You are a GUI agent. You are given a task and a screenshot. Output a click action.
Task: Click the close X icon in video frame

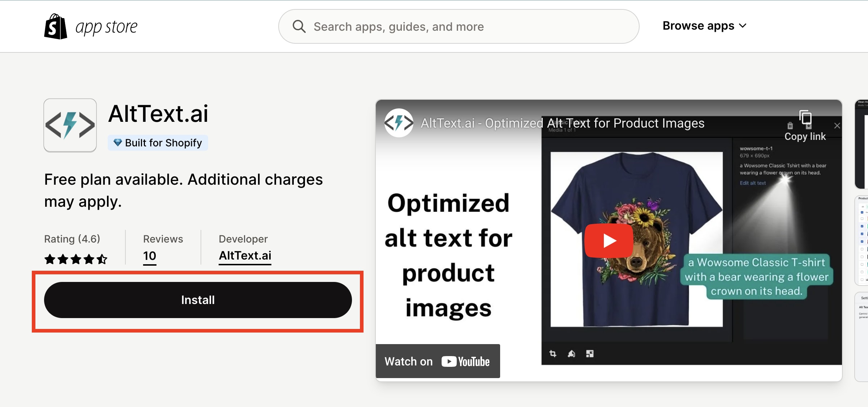point(837,126)
